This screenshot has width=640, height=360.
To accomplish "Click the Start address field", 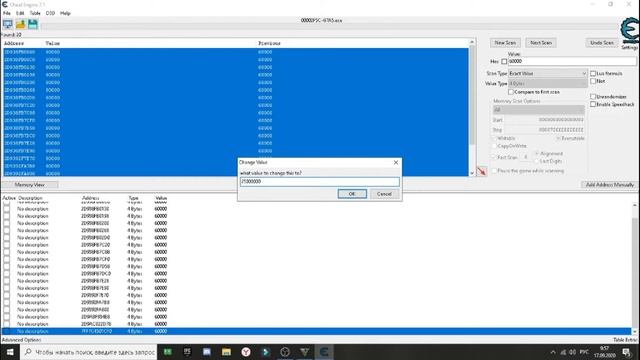I will pos(545,120).
